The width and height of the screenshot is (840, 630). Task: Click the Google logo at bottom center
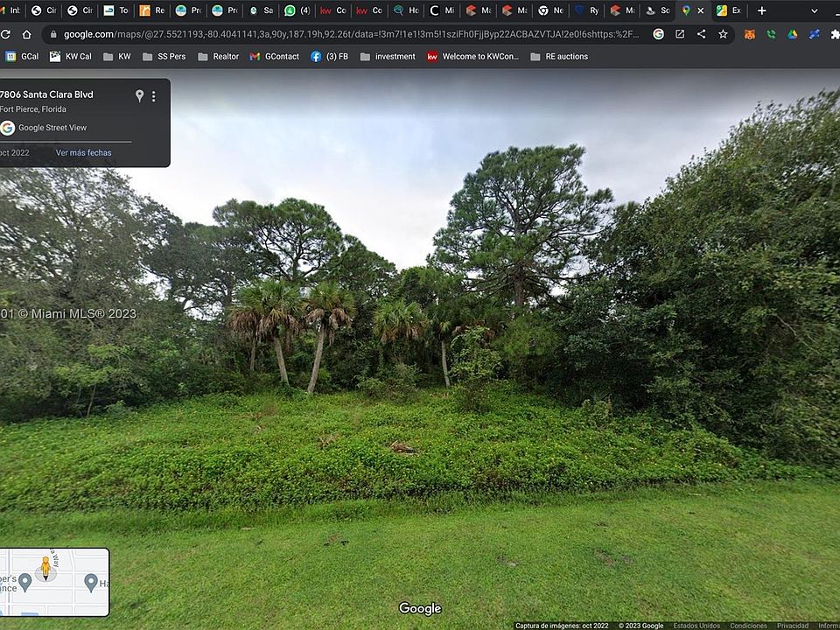(x=420, y=609)
